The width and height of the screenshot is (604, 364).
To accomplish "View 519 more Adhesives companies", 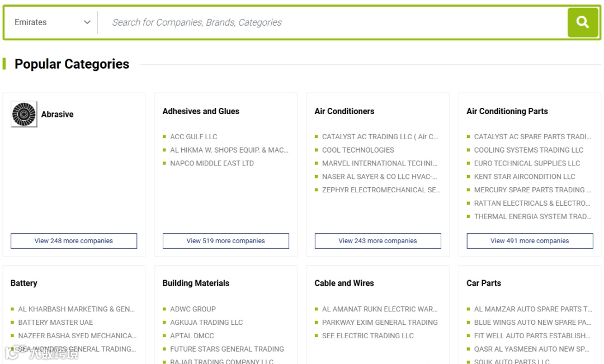I will tap(226, 241).
